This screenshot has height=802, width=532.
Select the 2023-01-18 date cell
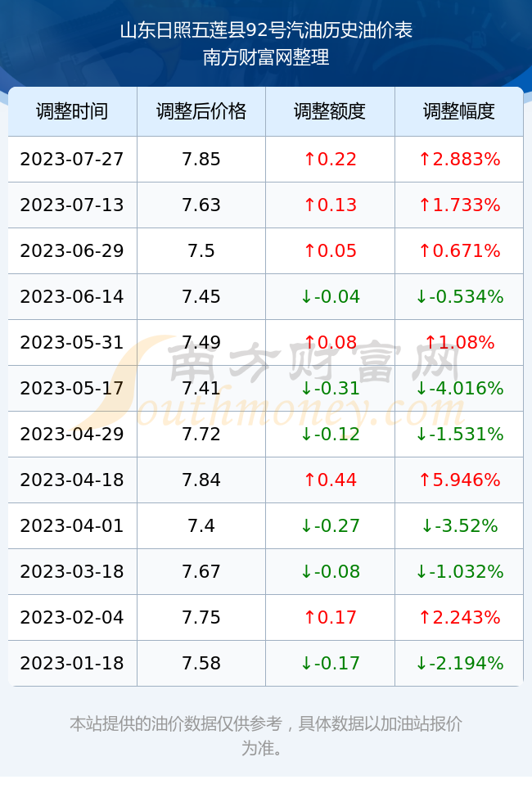coord(72,664)
